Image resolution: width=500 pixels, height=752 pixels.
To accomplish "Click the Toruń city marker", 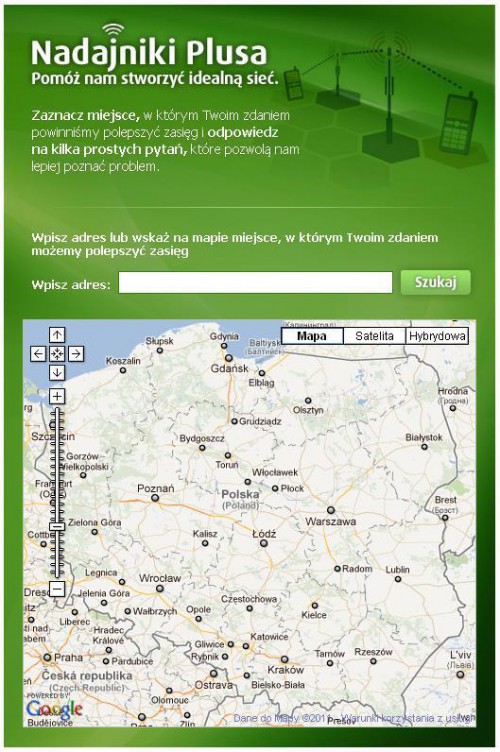I will [228, 456].
